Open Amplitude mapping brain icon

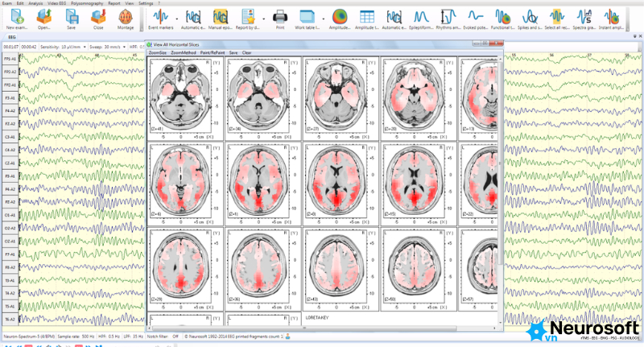tap(340, 19)
